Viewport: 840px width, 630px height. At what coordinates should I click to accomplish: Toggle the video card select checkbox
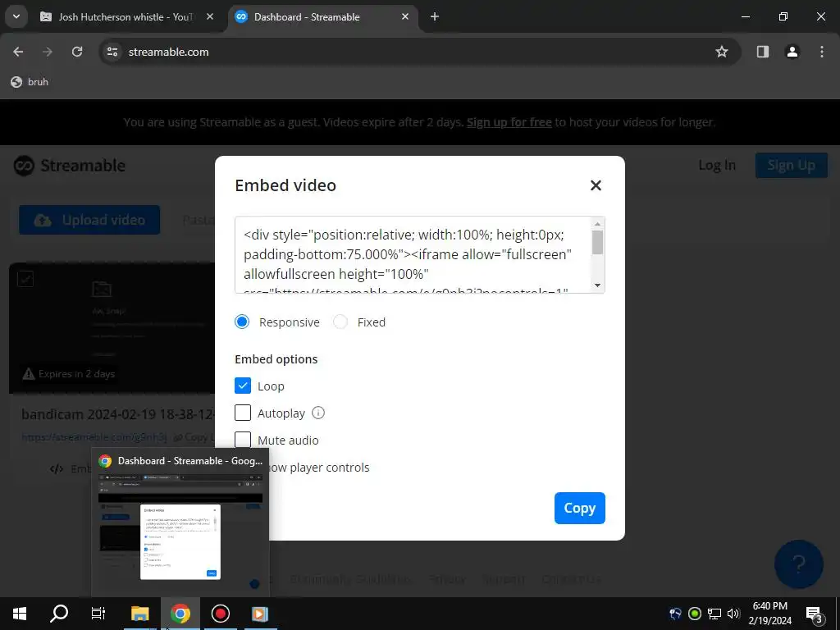coord(25,279)
